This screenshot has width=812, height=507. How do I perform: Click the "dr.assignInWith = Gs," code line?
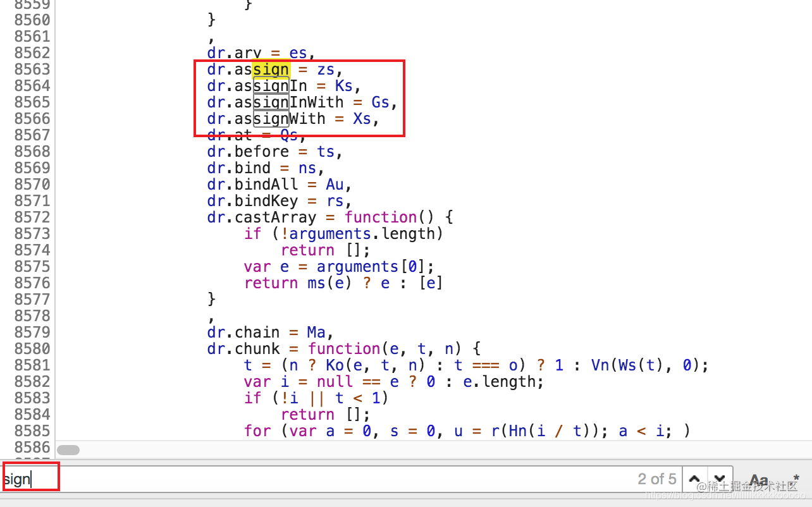click(302, 102)
